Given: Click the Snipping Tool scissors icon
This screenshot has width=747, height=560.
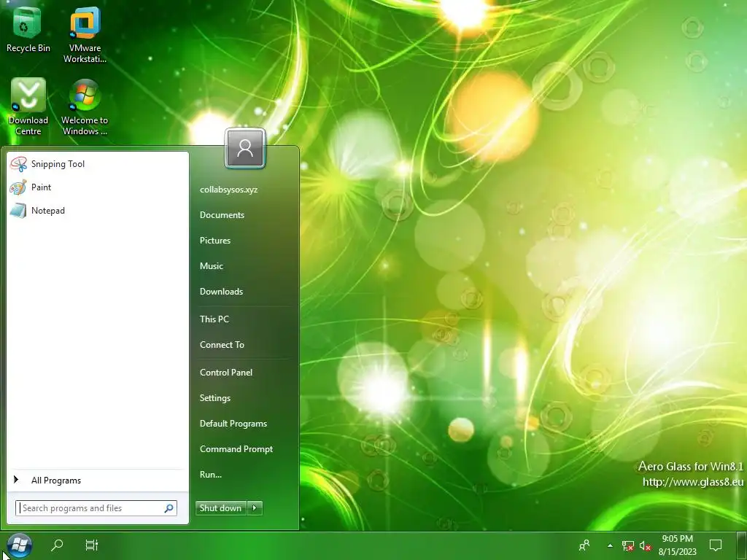Looking at the screenshot, I should pyautogui.click(x=18, y=164).
